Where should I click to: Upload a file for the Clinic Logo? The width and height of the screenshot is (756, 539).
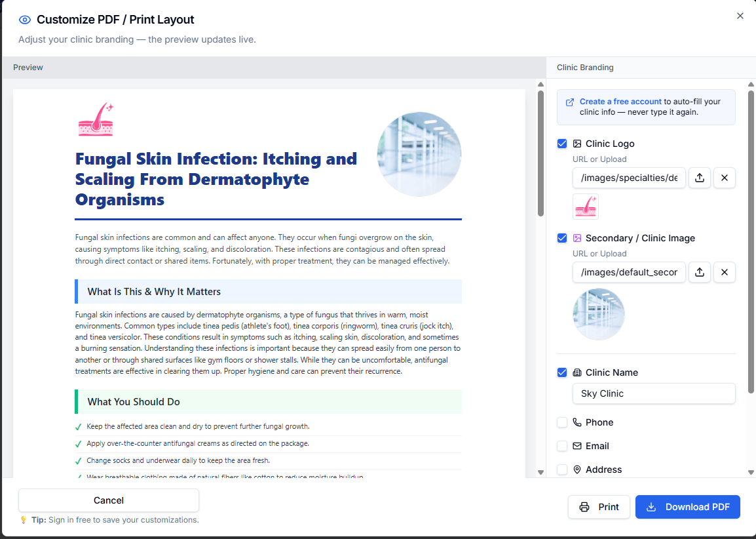point(700,178)
